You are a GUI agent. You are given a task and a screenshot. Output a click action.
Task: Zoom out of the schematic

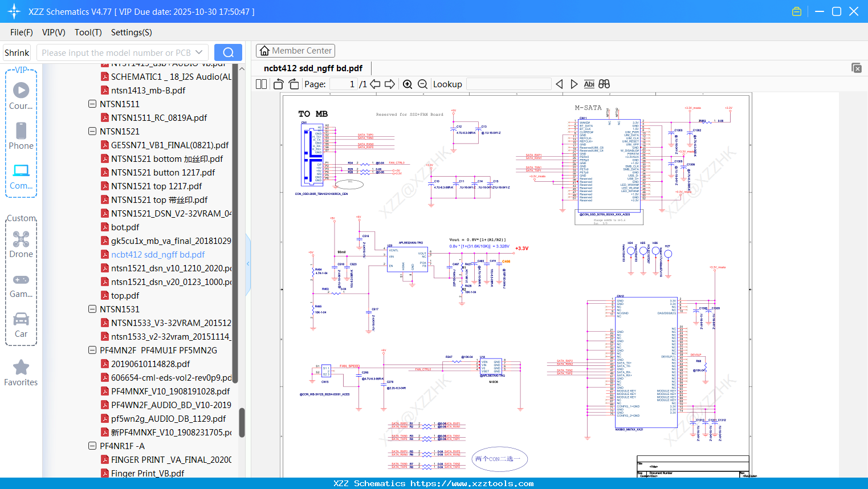tap(422, 84)
